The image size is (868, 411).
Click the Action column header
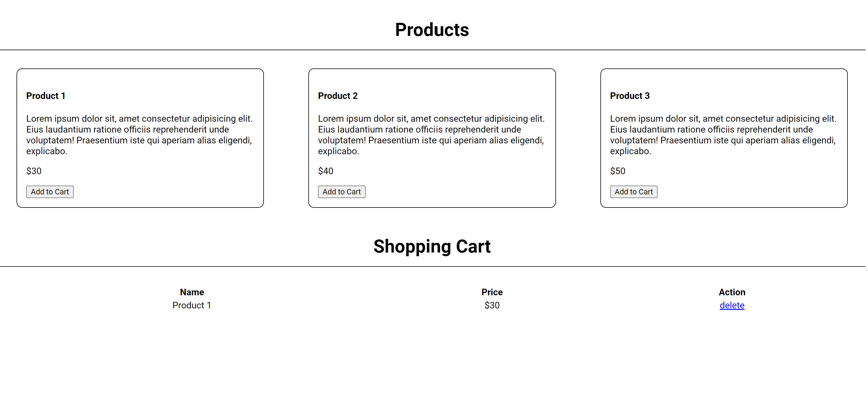(x=732, y=292)
